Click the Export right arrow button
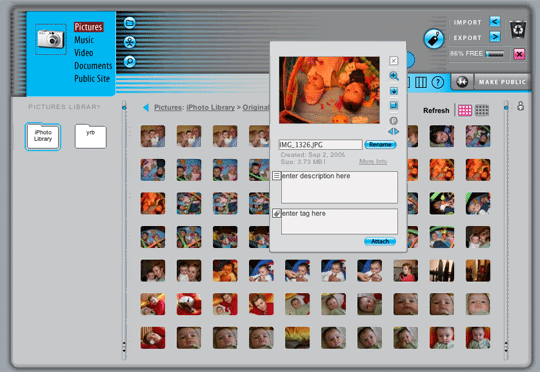Viewport: 540px width, 372px height. point(495,37)
